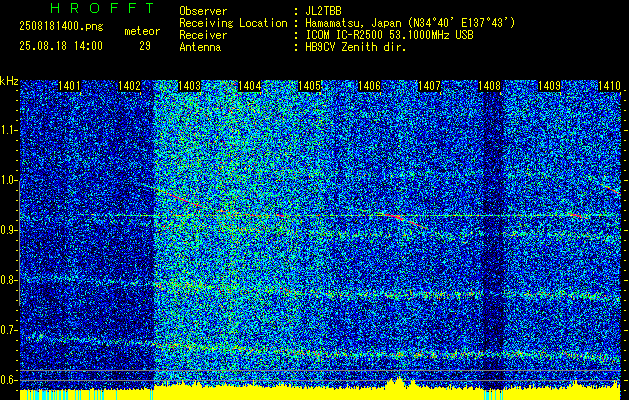Click the 1404 time marker
This screenshot has width=629, height=400.
[x=250, y=86]
